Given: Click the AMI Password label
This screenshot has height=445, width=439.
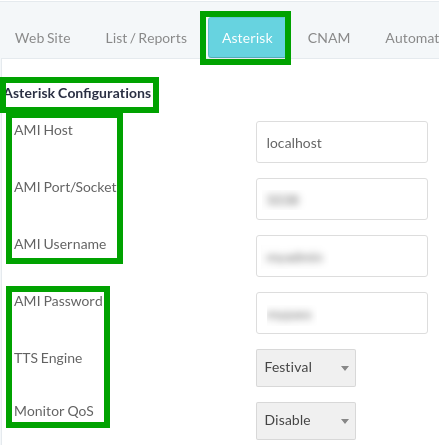Looking at the screenshot, I should 58,301.
